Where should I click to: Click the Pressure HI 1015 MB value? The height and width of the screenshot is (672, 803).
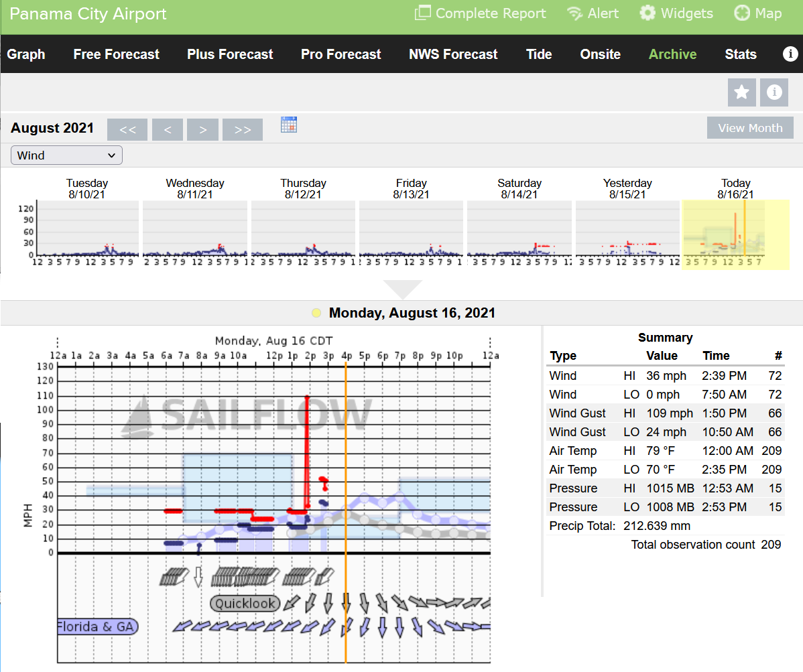coord(670,488)
